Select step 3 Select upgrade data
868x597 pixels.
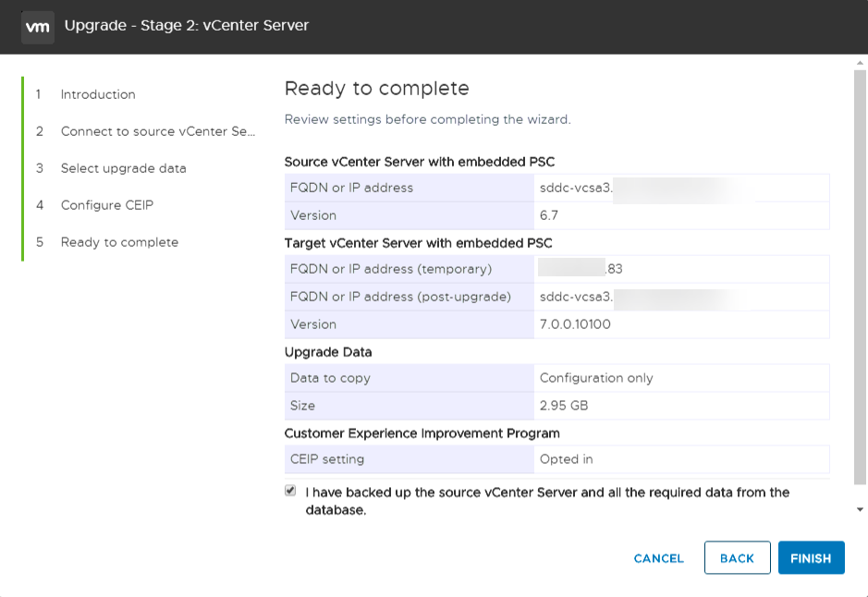tap(124, 168)
